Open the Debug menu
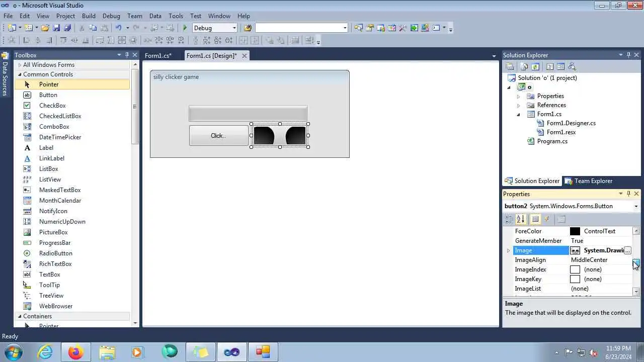The image size is (644, 362). (111, 16)
